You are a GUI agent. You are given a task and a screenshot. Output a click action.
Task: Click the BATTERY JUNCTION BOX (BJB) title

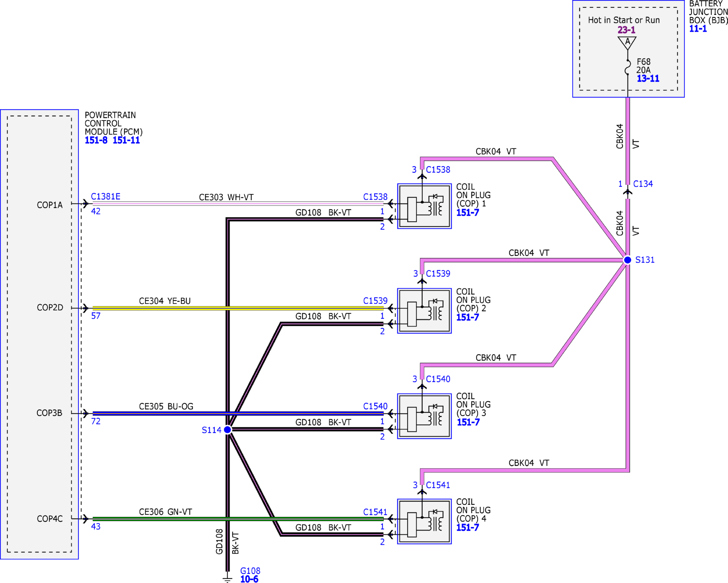point(708,12)
